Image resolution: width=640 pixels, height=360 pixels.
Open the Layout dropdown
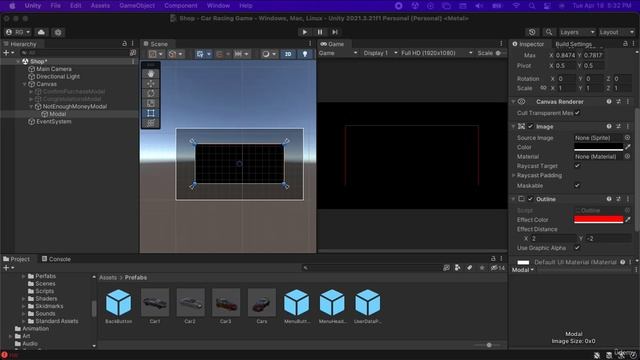coord(617,32)
